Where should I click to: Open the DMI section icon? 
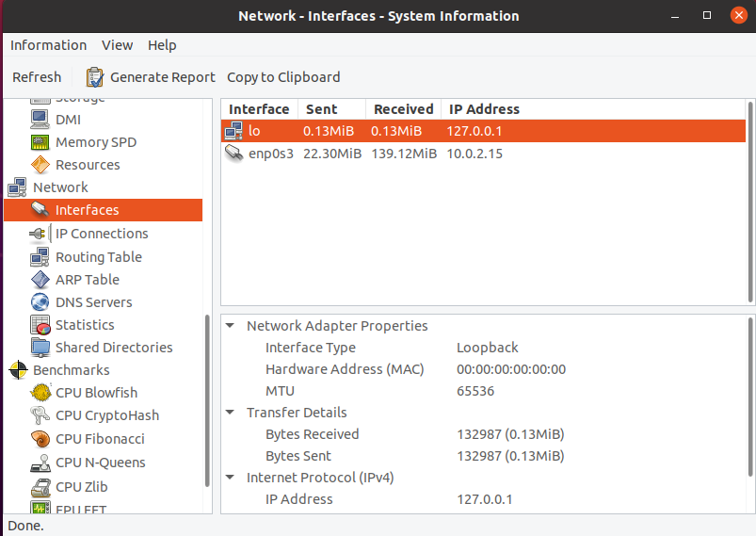click(40, 120)
